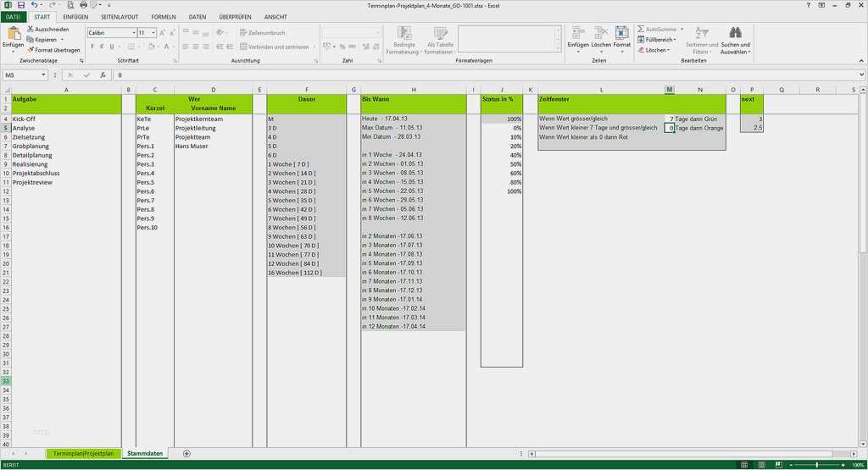Click Ausschneiden scissors button
868x470 pixels.
click(48, 29)
